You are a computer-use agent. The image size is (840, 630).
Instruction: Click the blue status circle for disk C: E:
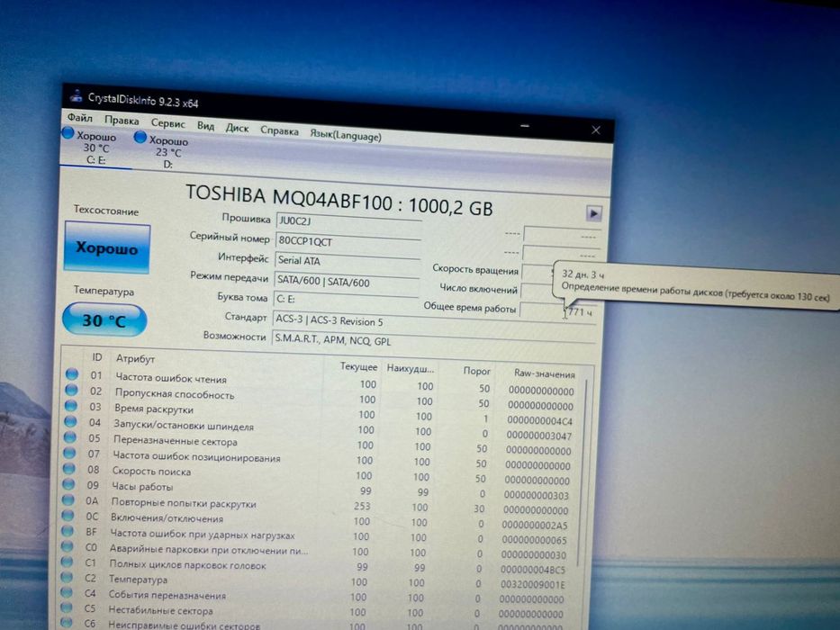(68, 133)
